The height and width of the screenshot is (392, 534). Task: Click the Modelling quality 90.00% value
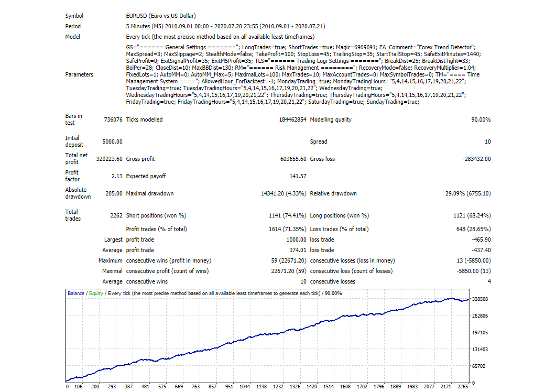click(x=481, y=119)
